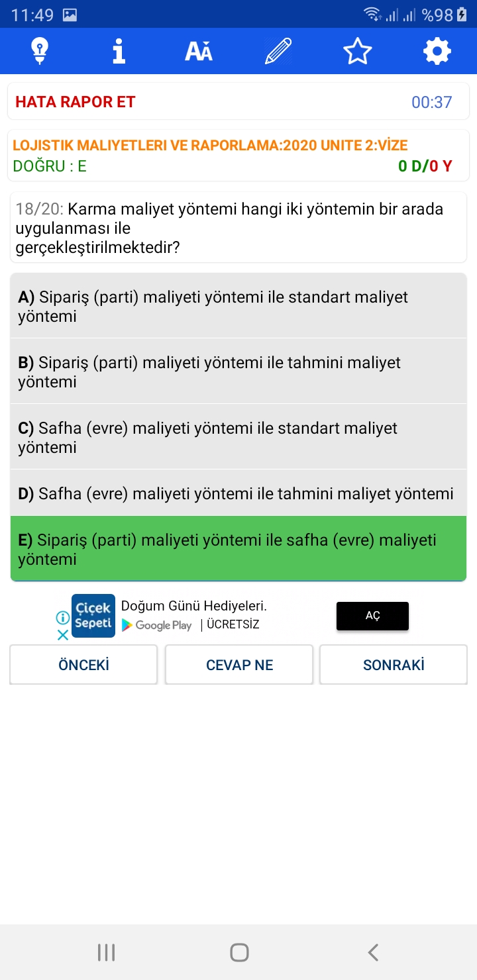Select answer option B
Image resolution: width=477 pixels, height=980 pixels.
(238, 371)
